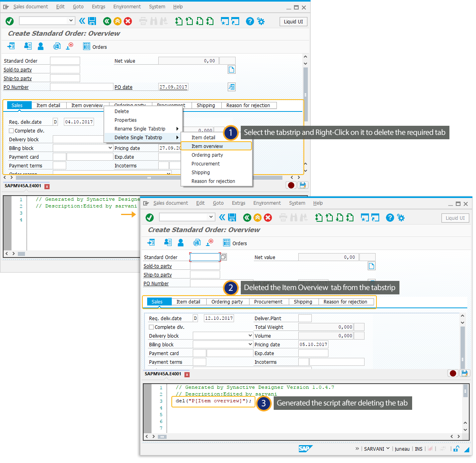Close the SAPMV45A.E4001 script tab in back window
476x463 pixels.
tap(47, 186)
